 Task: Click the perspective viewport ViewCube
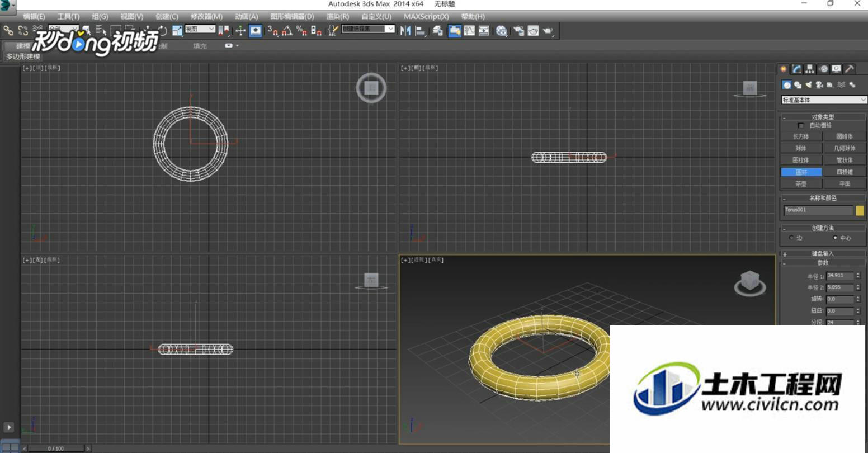coord(750,284)
